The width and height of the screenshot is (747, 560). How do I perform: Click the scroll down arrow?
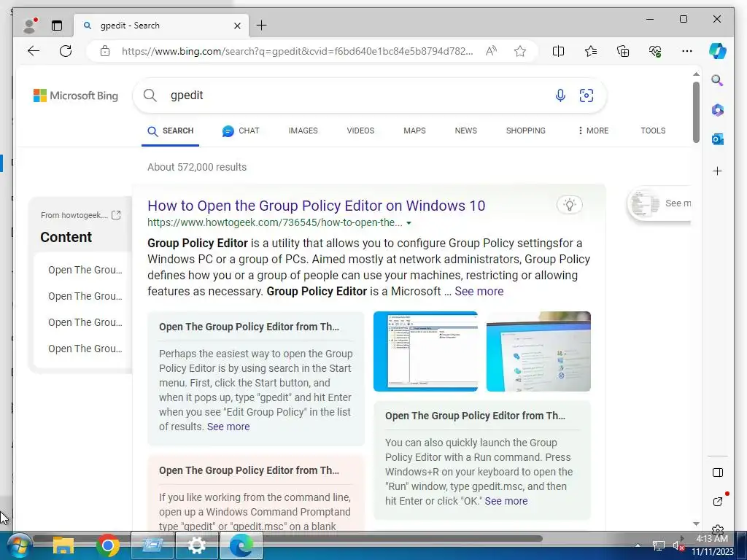[x=696, y=524]
